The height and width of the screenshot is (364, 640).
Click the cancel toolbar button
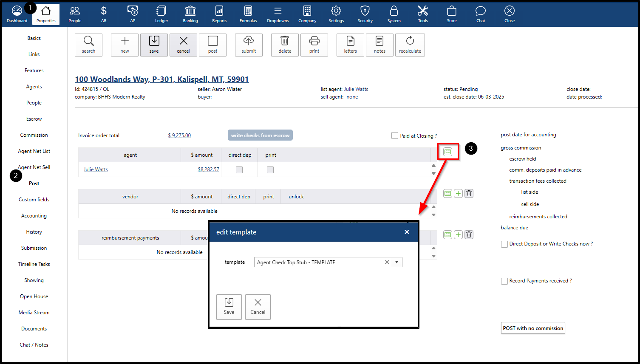[x=183, y=45]
